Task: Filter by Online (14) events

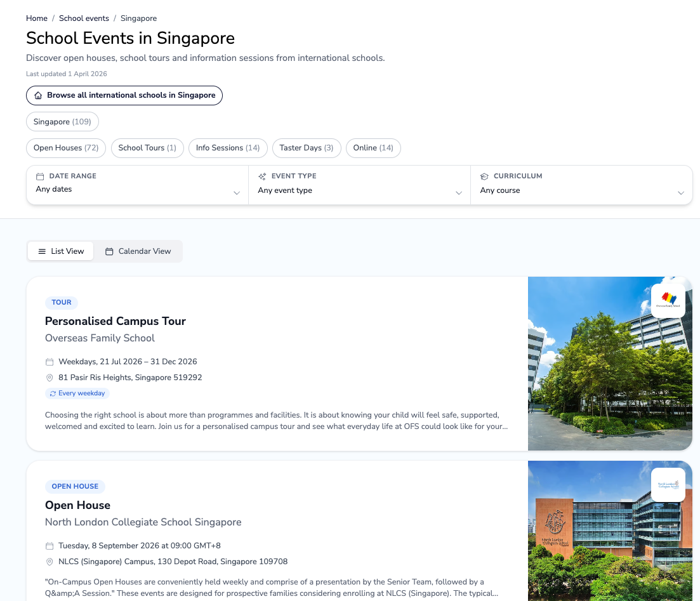Action: point(373,148)
